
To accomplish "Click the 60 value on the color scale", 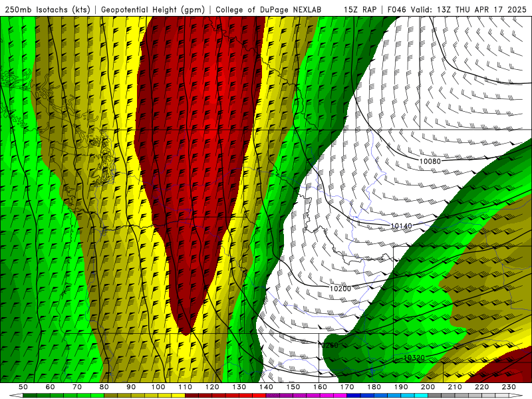I will (x=50, y=387).
